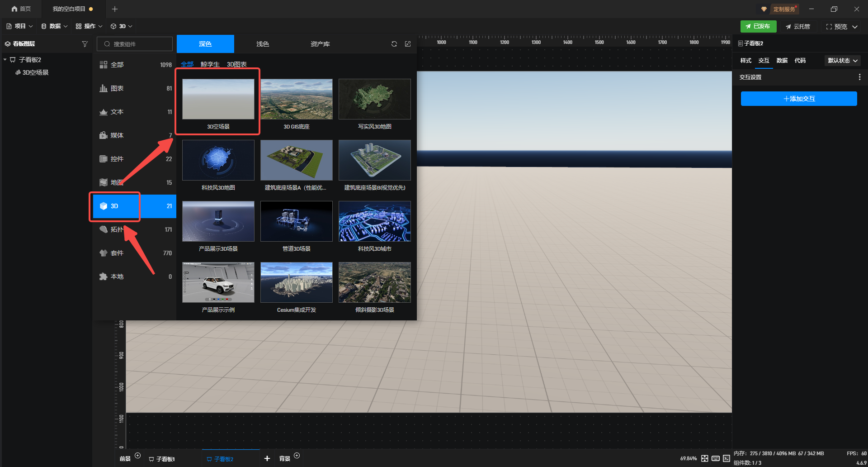The image size is (868, 467).
Task: Click the fit-to-screen icon near zoom percentage
Action: (704, 458)
